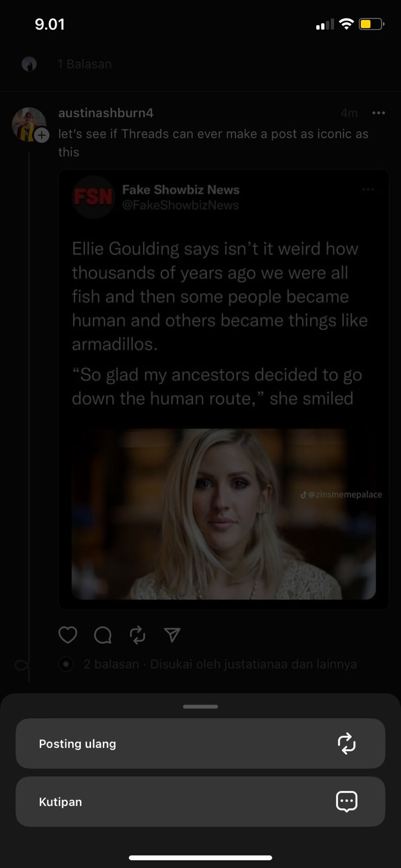Tap the small avatar beside 1 Balasan
The image size is (401, 868).
29,64
